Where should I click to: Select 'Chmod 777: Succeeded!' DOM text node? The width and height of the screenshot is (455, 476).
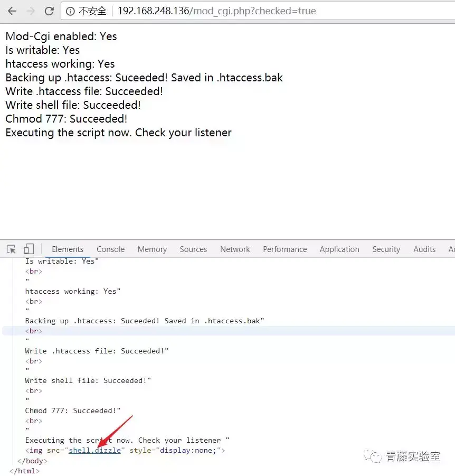click(73, 410)
